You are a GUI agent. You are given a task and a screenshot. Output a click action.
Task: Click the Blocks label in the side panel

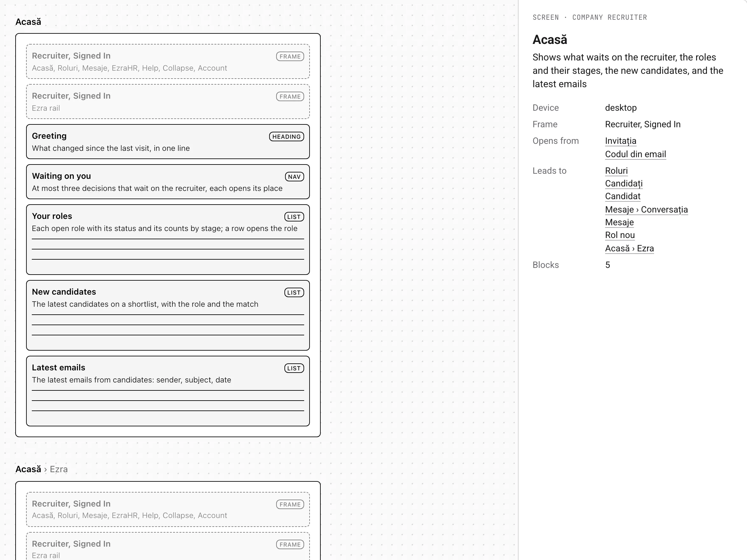coord(545,265)
